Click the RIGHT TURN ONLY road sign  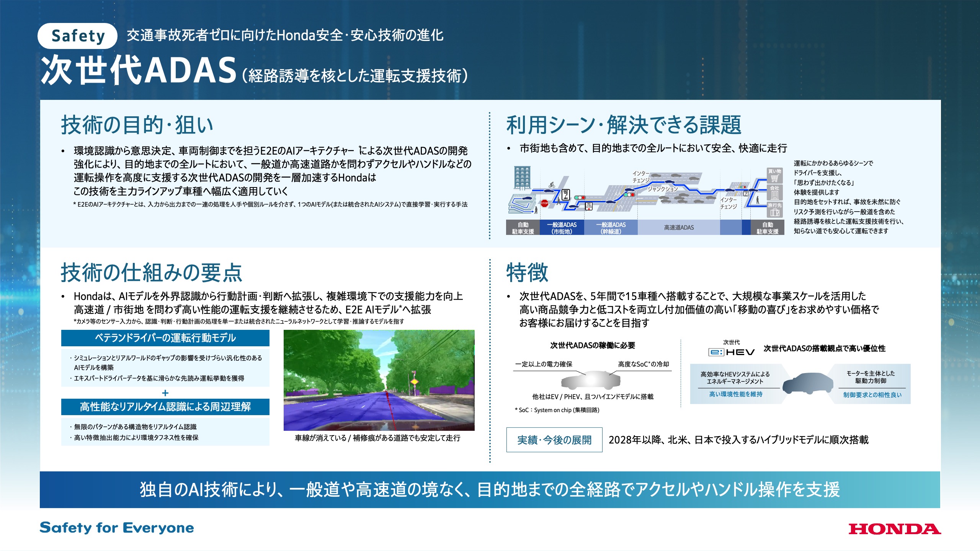(x=566, y=195)
